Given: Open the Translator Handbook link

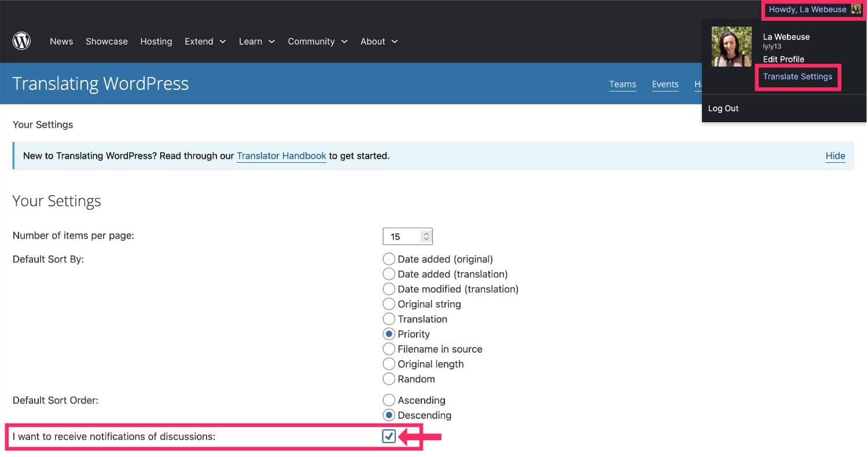Looking at the screenshot, I should point(281,156).
